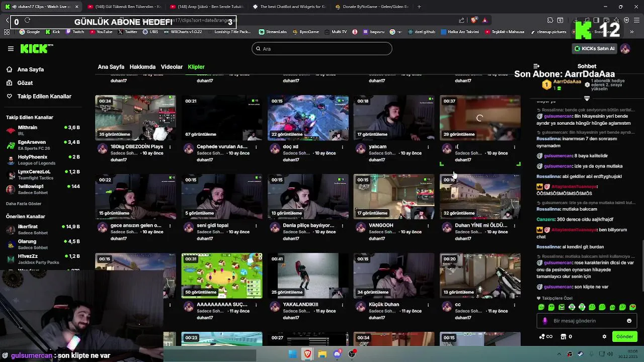Play the '180kg OBEZODİN Plays' clip thumbnail
Image resolution: width=644 pixels, height=362 pixels.
tap(135, 118)
